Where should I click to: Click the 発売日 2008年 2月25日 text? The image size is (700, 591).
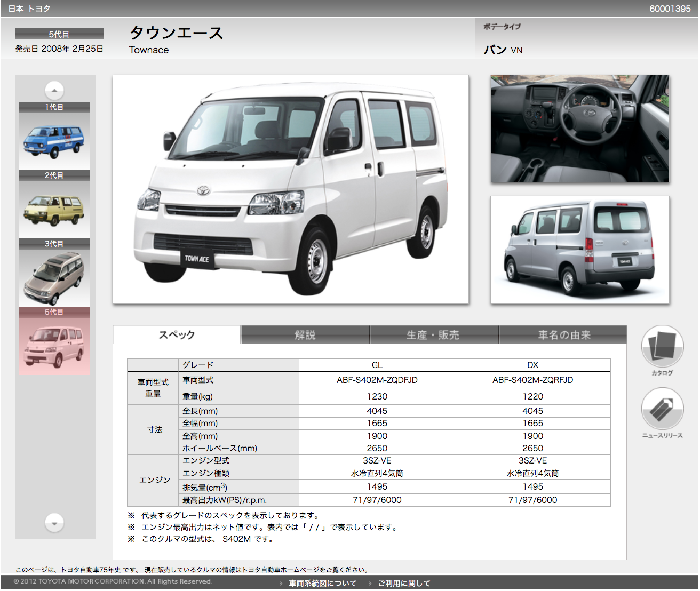pyautogui.click(x=59, y=49)
